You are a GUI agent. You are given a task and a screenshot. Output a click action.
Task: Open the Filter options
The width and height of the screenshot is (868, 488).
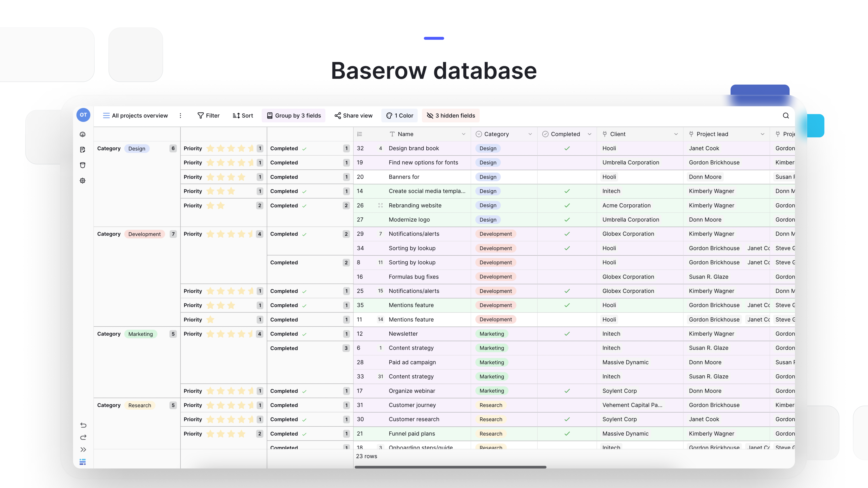208,115
